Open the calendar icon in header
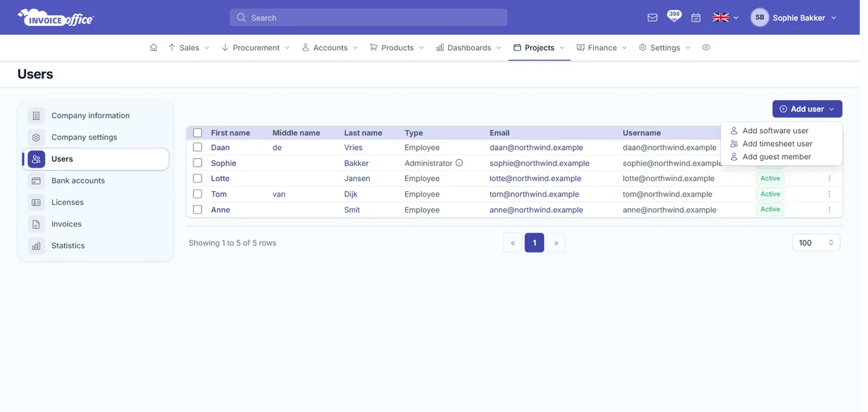 point(696,18)
